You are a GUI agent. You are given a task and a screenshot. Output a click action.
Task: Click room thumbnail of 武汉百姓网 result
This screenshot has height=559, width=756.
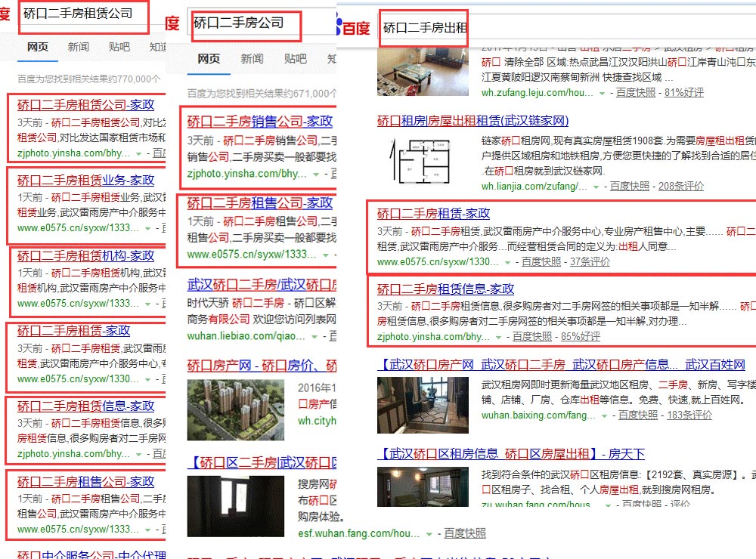(x=423, y=405)
